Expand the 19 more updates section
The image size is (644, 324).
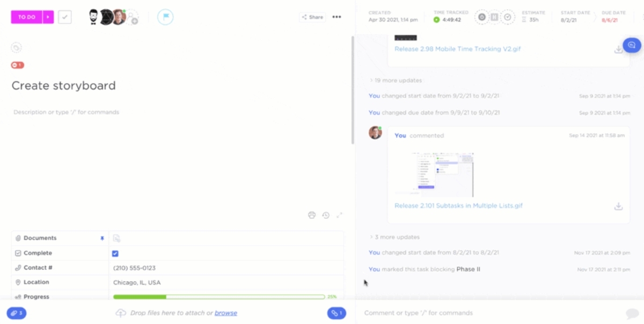pyautogui.click(x=396, y=81)
